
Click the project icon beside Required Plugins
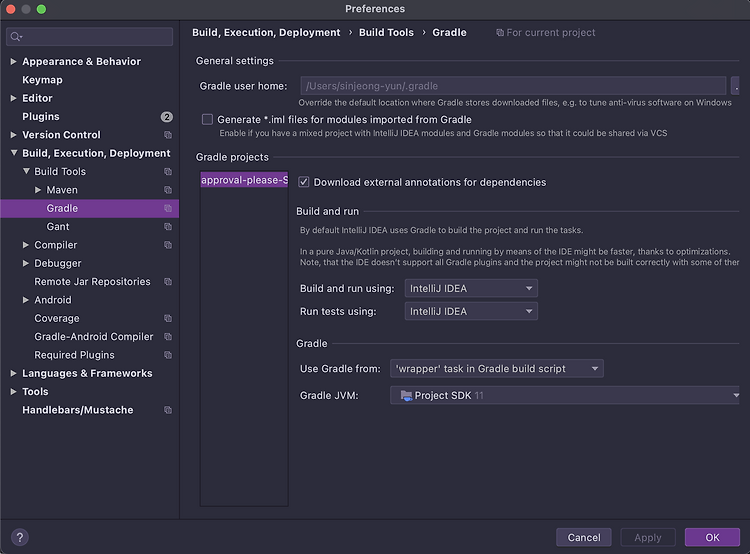(x=168, y=355)
